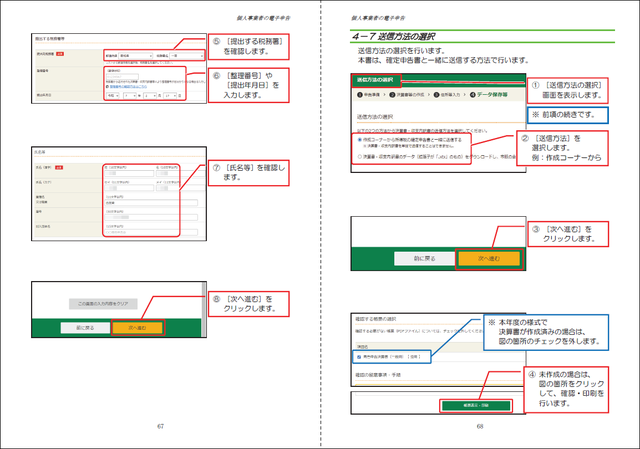The width and height of the screenshot is (640, 449).
Task: Click the third-row field of the 氏名等 form
Action: point(151,203)
